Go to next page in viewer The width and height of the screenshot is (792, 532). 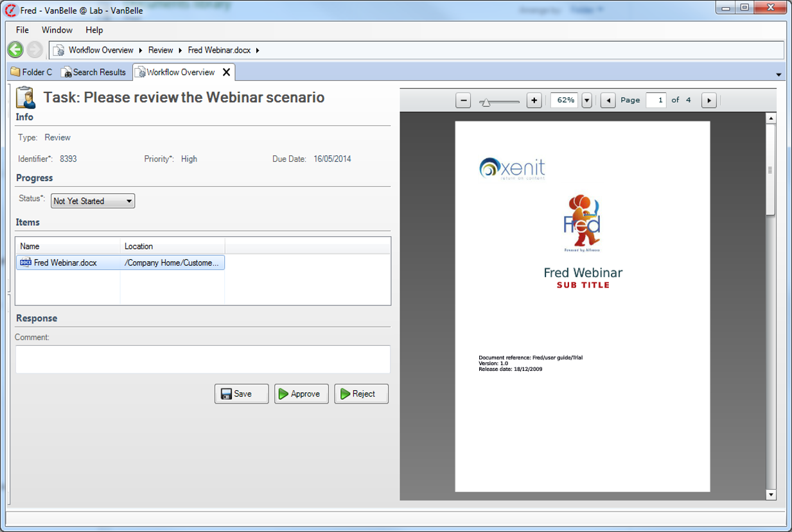pos(708,100)
